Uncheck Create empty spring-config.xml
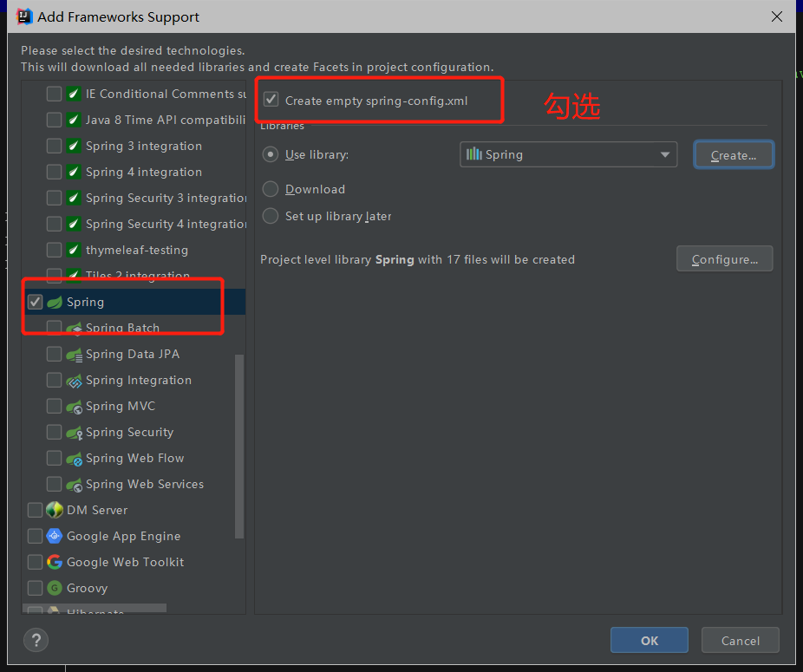The width and height of the screenshot is (803, 672). (x=271, y=100)
